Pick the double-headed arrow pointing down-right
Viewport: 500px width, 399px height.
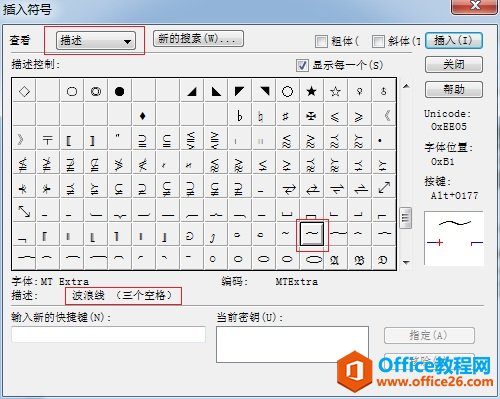[x=24, y=211]
